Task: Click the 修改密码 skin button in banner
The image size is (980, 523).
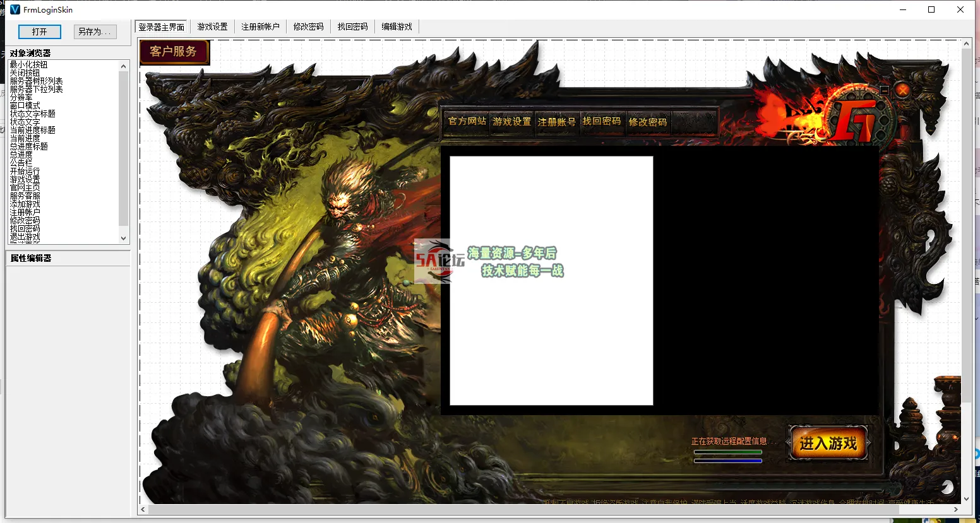Action: pyautogui.click(x=647, y=122)
